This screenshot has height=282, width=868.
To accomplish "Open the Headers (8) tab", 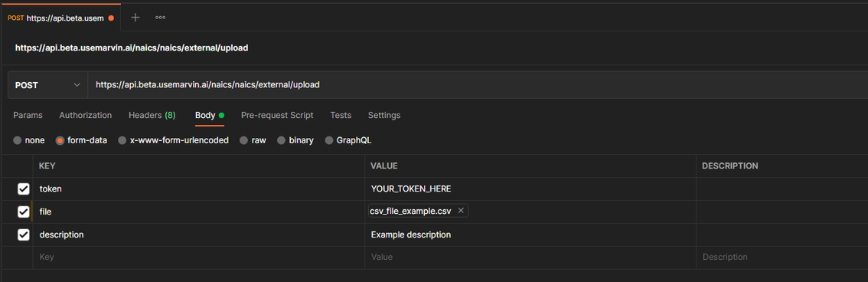I will pos(152,115).
